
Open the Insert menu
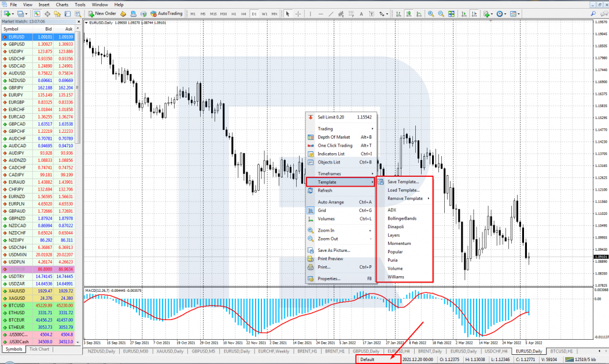44,5
